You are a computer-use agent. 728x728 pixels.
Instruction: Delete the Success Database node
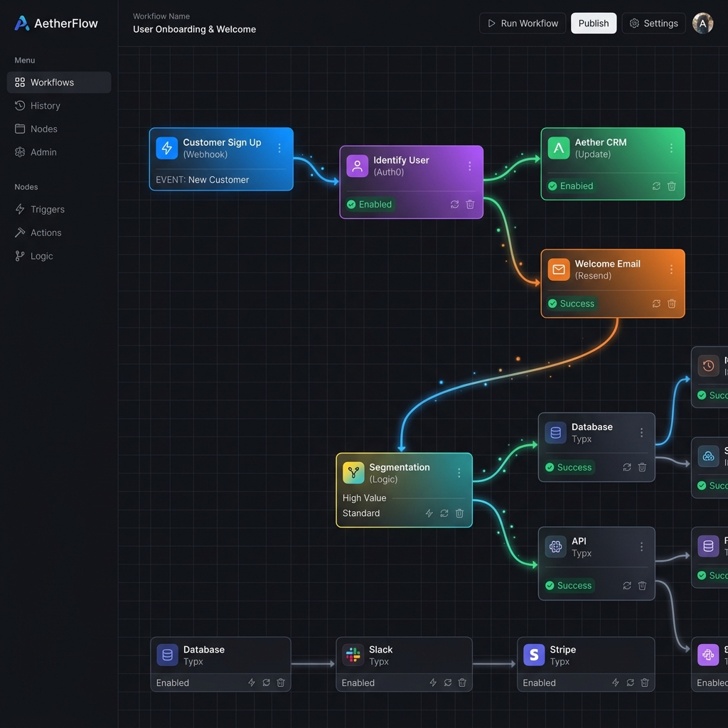tap(642, 467)
